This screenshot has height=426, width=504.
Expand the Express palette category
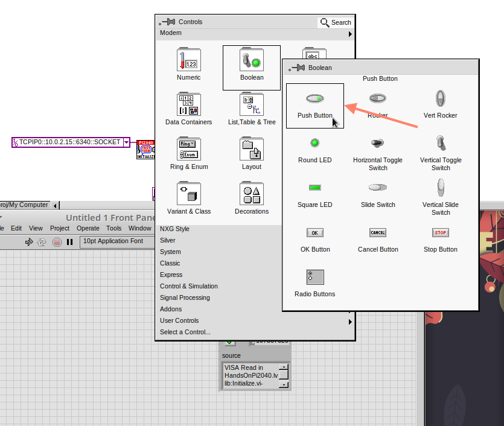coord(171,275)
